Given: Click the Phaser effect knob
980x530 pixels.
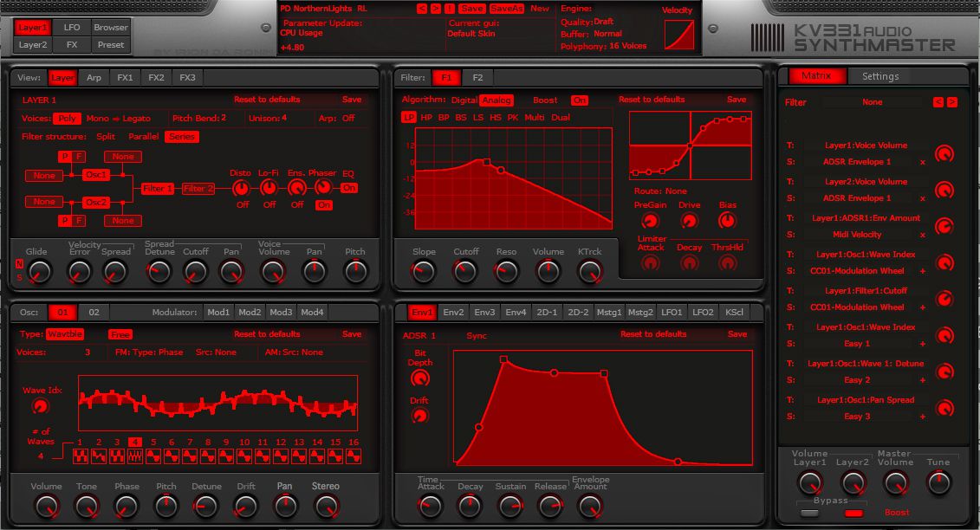Looking at the screenshot, I should tap(322, 187).
